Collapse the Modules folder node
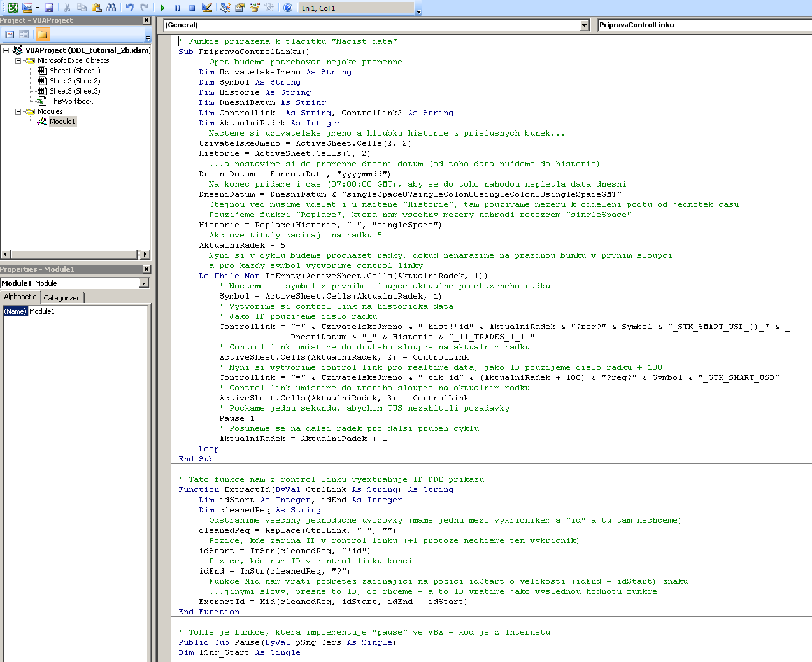Viewport: 812px width, 662px height. [x=18, y=111]
